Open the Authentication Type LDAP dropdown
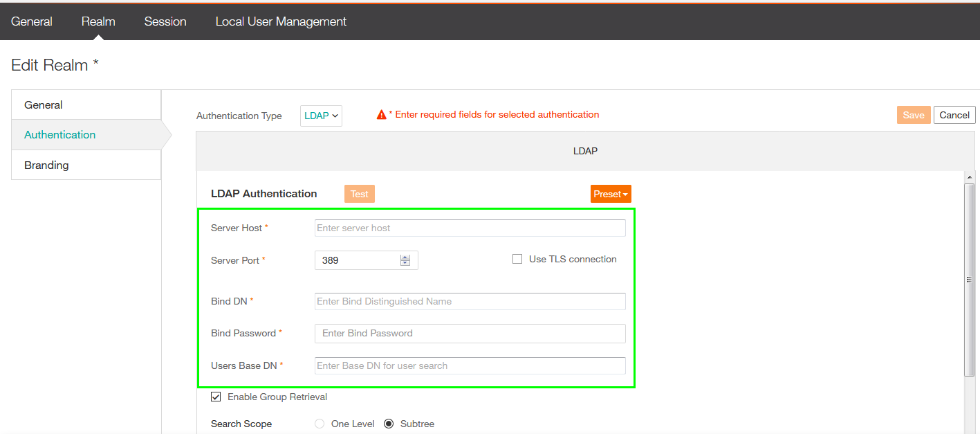 pyautogui.click(x=321, y=116)
